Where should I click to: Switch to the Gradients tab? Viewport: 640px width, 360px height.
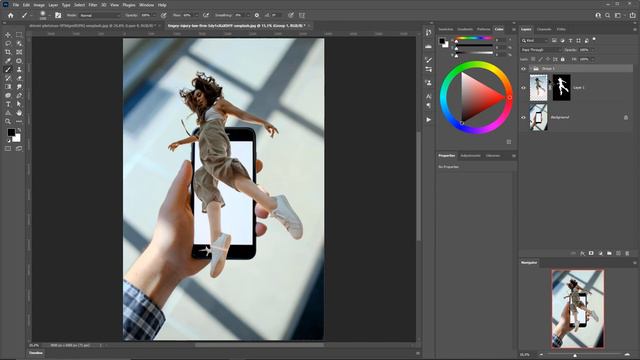point(465,29)
